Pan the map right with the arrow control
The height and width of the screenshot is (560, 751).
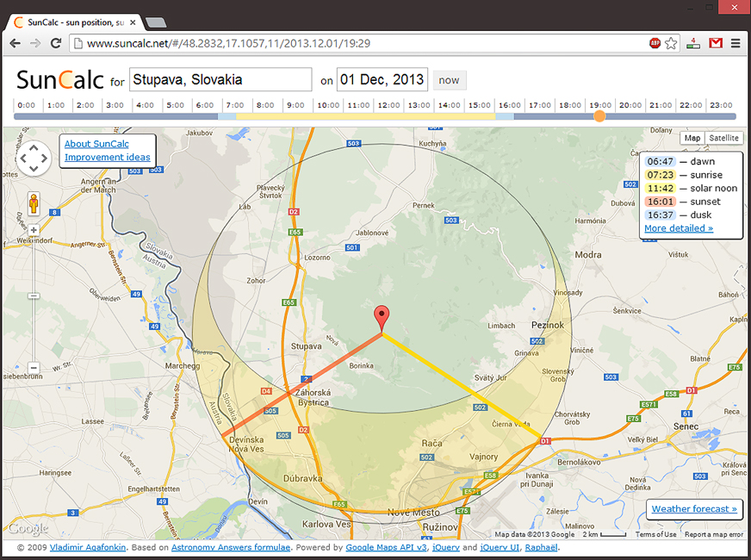pos(44,158)
